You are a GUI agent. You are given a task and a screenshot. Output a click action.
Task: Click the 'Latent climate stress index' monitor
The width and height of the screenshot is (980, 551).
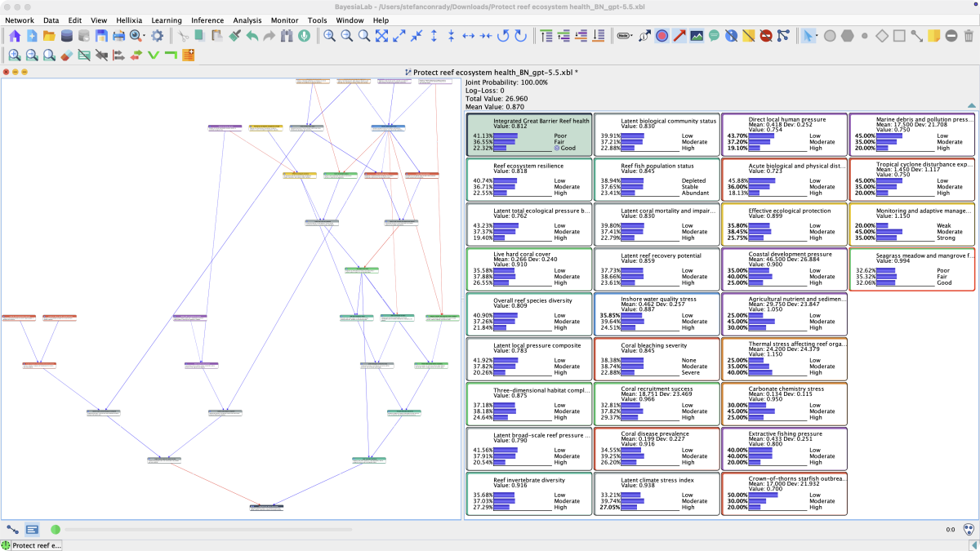(657, 495)
